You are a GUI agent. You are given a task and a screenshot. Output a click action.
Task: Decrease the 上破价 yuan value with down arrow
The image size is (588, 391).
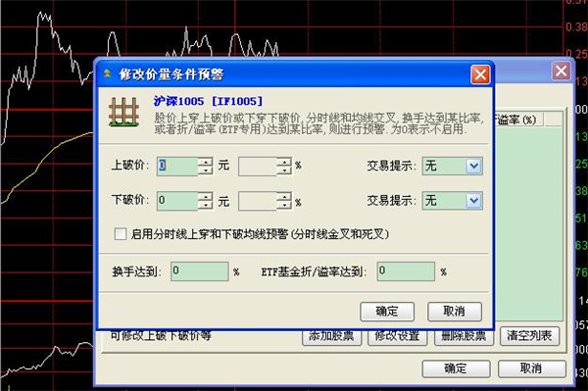point(206,171)
